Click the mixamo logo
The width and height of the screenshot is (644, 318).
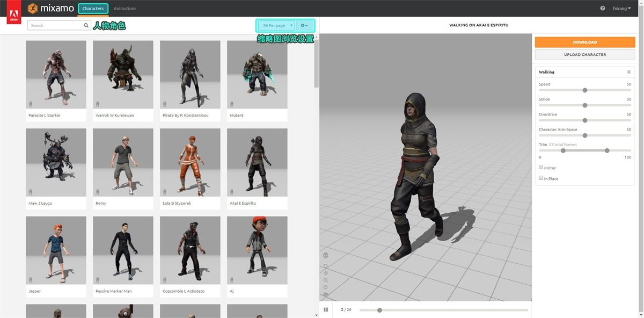click(x=52, y=9)
